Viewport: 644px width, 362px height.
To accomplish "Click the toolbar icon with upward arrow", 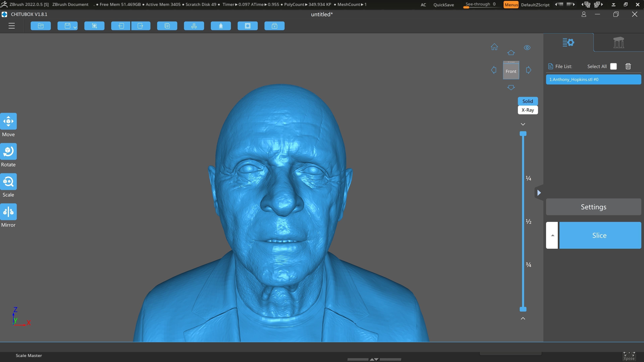I will [x=221, y=26].
